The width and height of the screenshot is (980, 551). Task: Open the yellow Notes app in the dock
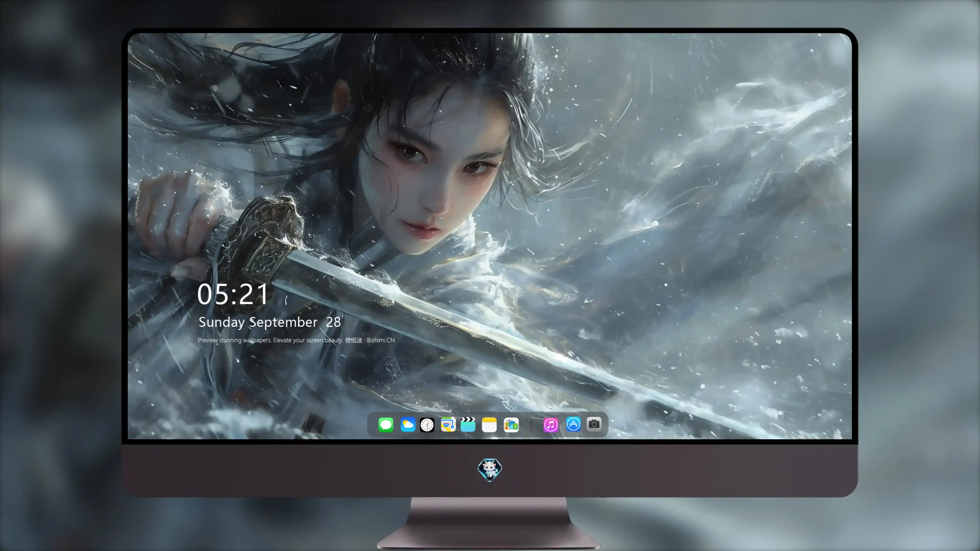pyautogui.click(x=489, y=425)
